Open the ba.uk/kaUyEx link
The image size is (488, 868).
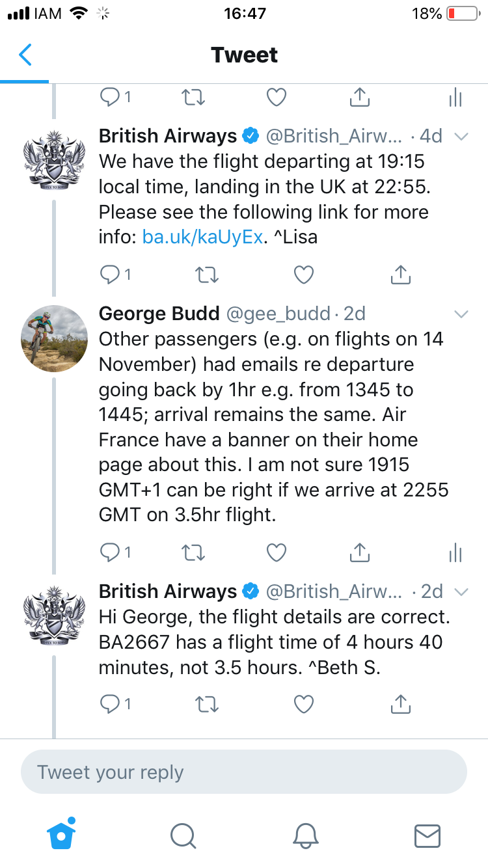(x=202, y=237)
